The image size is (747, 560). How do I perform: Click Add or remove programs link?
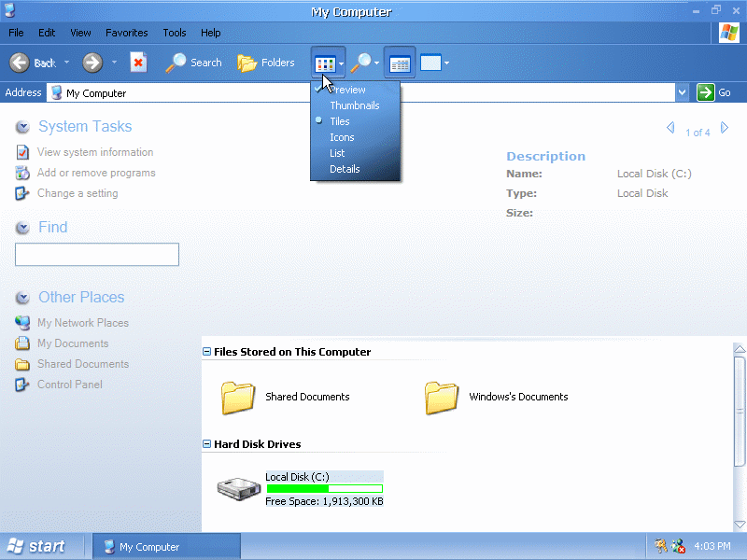(x=96, y=173)
